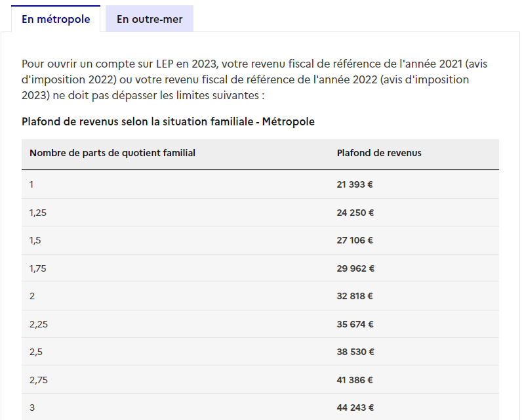Click the 32 818 € ceiling value
522x420 pixels.
[x=355, y=296]
